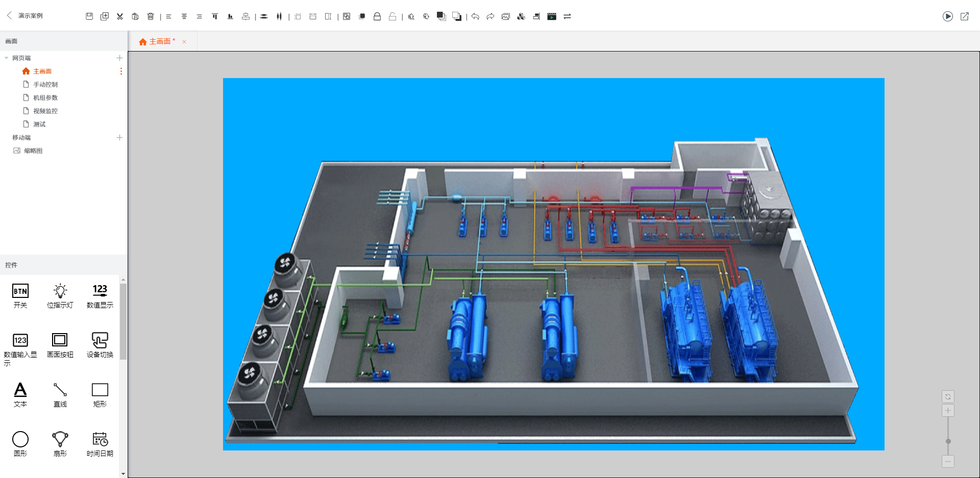Add a new page to 网页端
This screenshot has height=478, width=980.
(x=119, y=58)
